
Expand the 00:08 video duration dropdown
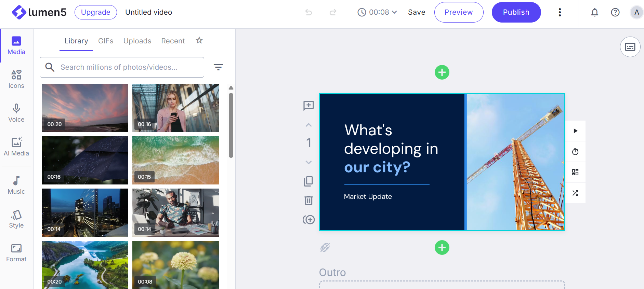coord(377,12)
